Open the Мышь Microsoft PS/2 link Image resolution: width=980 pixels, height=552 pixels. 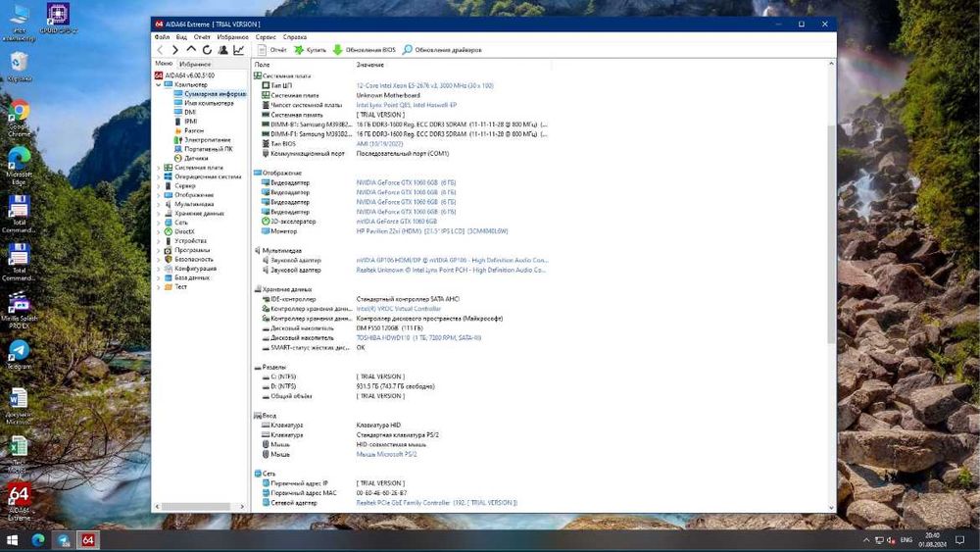pyautogui.click(x=386, y=455)
